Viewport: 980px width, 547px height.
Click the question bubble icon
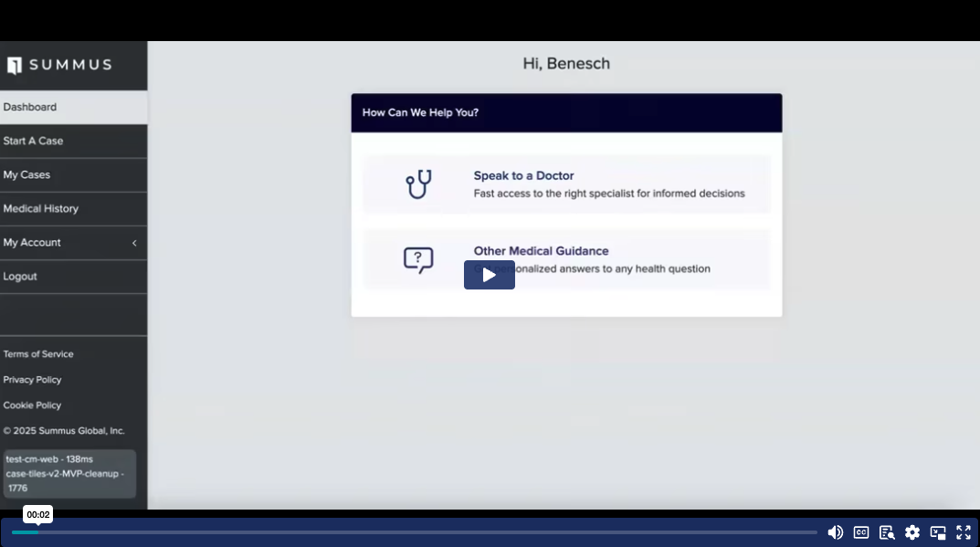point(418,260)
